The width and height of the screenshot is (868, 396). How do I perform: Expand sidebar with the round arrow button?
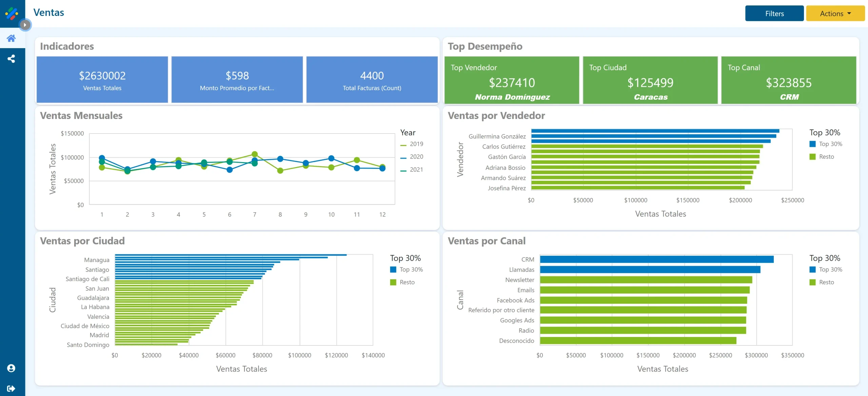click(25, 25)
